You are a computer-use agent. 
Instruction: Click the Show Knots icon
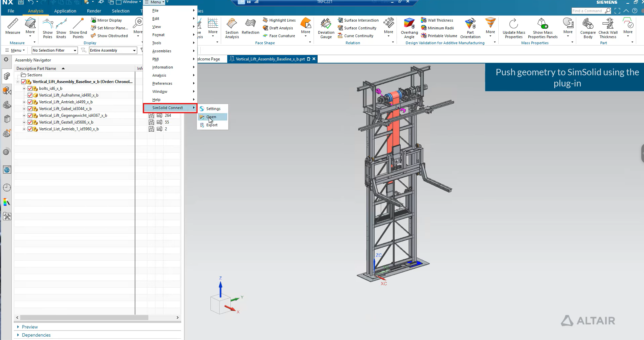coord(61,24)
